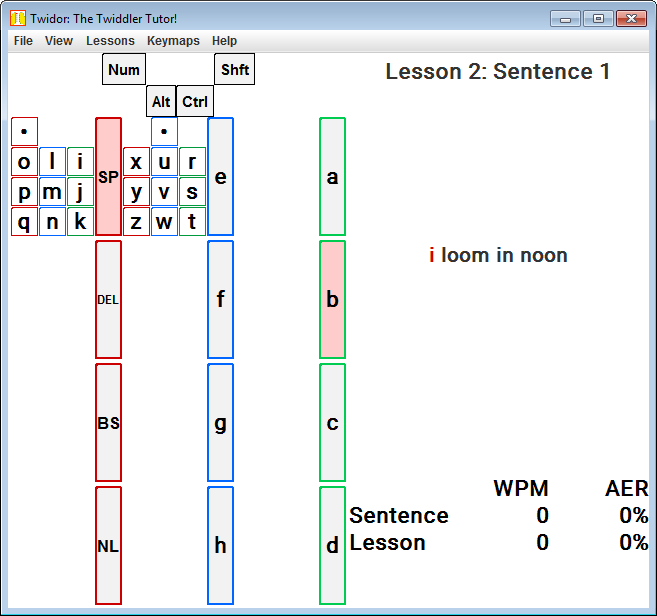The height and width of the screenshot is (616, 657).
Task: Click the small m chord key
Action: click(x=52, y=192)
